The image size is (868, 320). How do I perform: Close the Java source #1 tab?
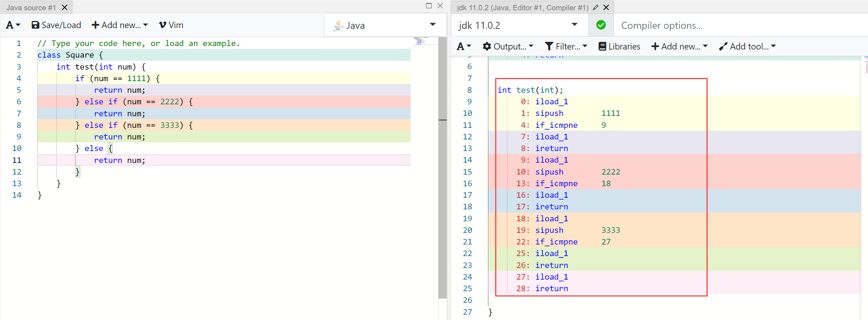[x=65, y=7]
